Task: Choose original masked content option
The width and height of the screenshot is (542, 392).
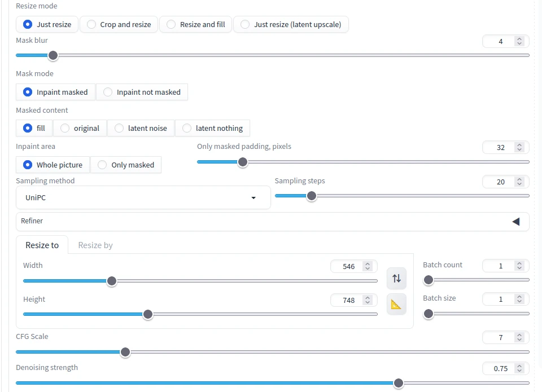Action: [x=80, y=128]
